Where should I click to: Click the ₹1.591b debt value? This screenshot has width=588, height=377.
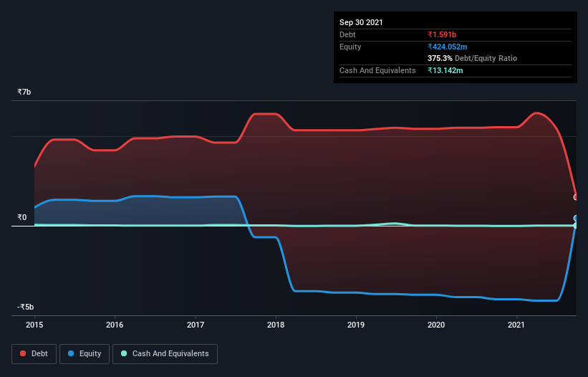(442, 34)
